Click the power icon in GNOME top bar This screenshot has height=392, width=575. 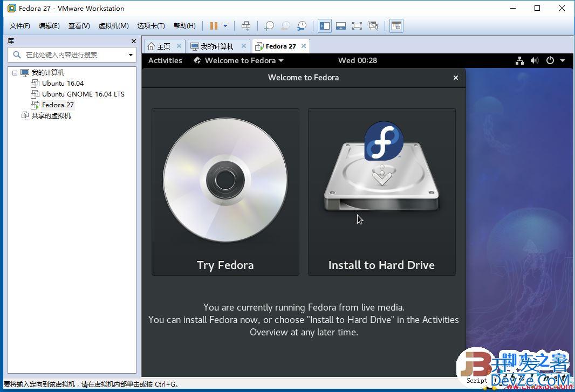pyautogui.click(x=550, y=60)
